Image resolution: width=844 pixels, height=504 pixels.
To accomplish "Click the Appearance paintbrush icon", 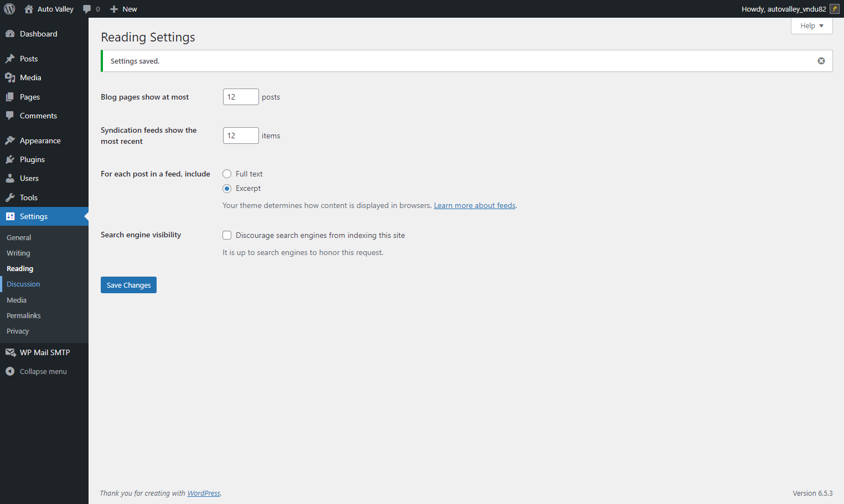I will point(10,141).
